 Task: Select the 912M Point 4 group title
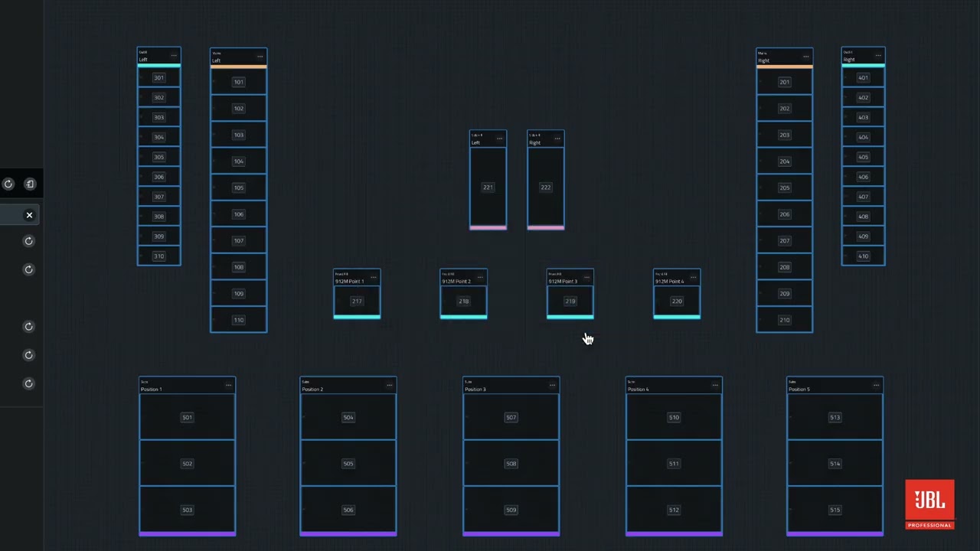click(669, 282)
